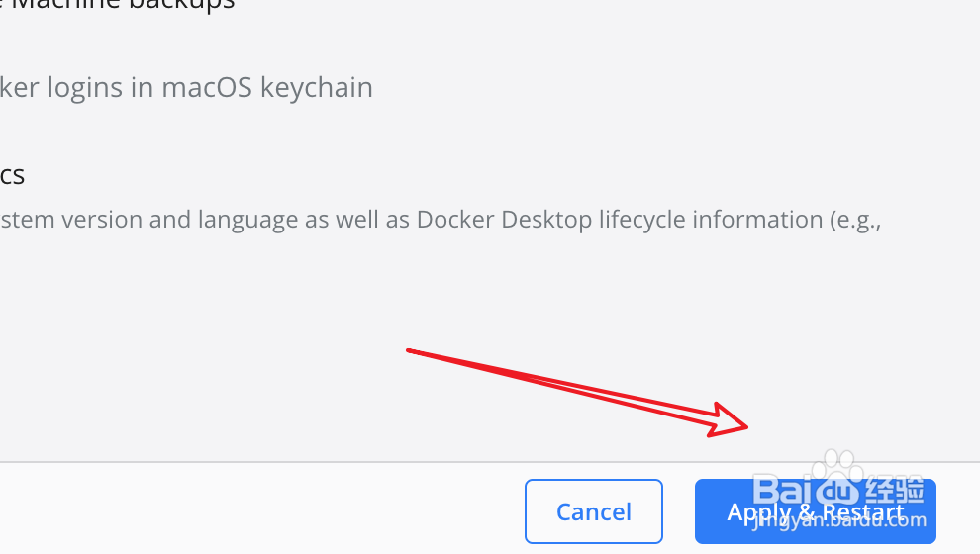This screenshot has height=554, width=980.
Task: Select the Baidu paw print watermark icon
Action: (837, 469)
